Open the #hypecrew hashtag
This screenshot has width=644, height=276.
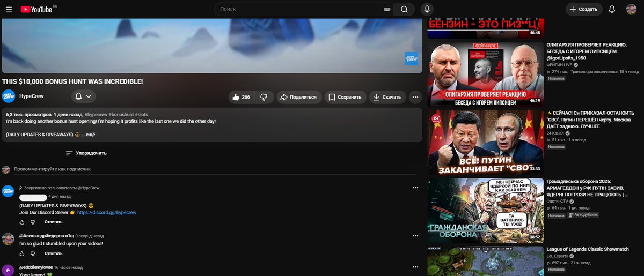(96, 115)
